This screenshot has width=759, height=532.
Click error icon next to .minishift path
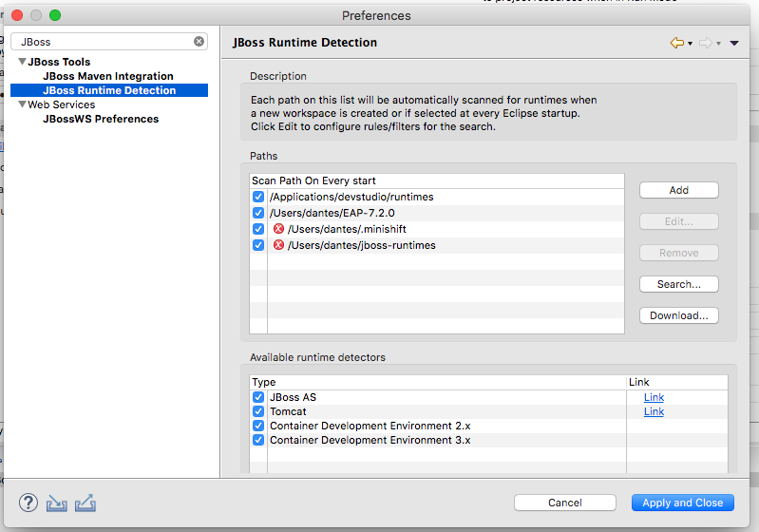[x=279, y=229]
